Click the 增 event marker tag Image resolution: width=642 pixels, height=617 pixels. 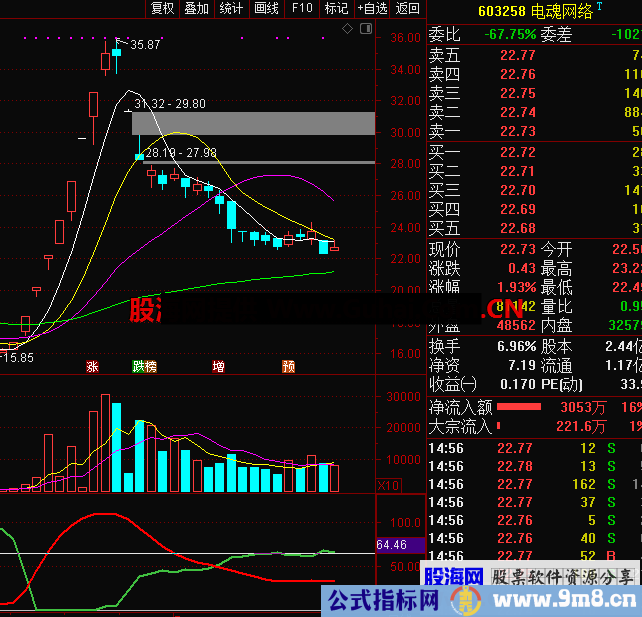[218, 366]
